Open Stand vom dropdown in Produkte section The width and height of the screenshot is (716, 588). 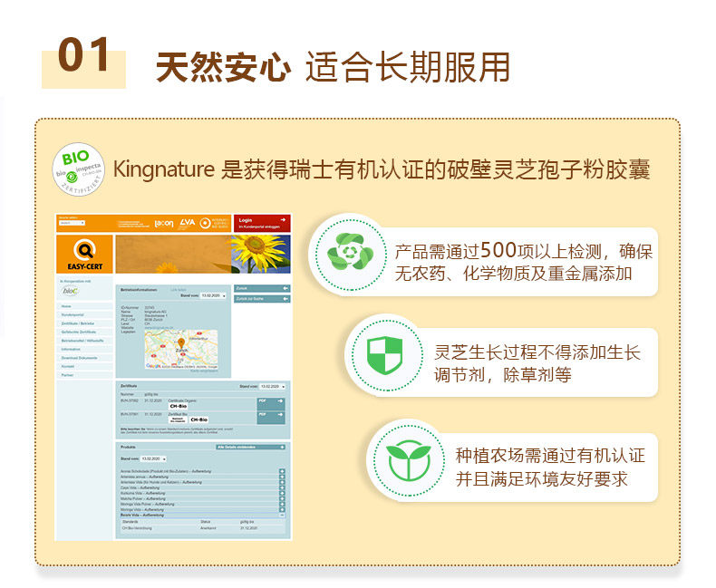pyautogui.click(x=153, y=458)
